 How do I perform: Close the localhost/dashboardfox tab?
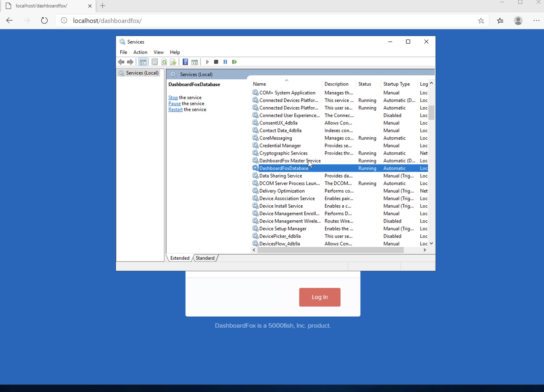90,6
